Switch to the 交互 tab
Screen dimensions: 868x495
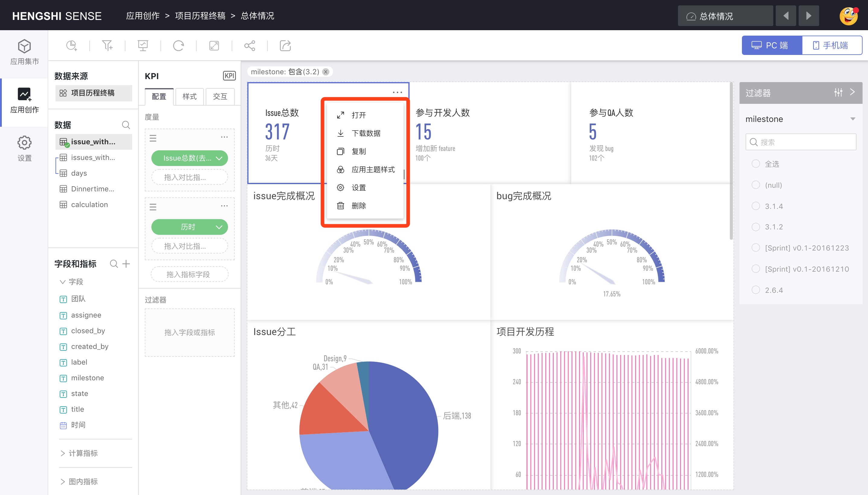tap(220, 97)
